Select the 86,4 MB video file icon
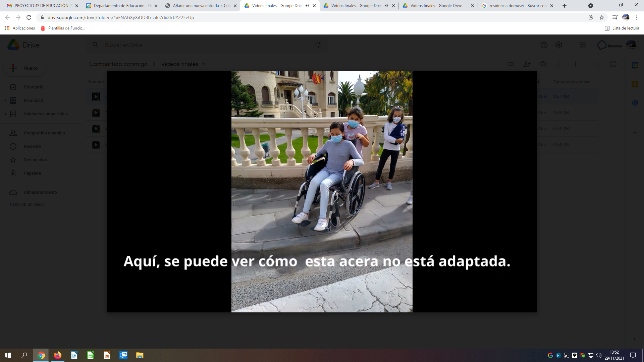This screenshot has height=362, width=644. tap(96, 145)
